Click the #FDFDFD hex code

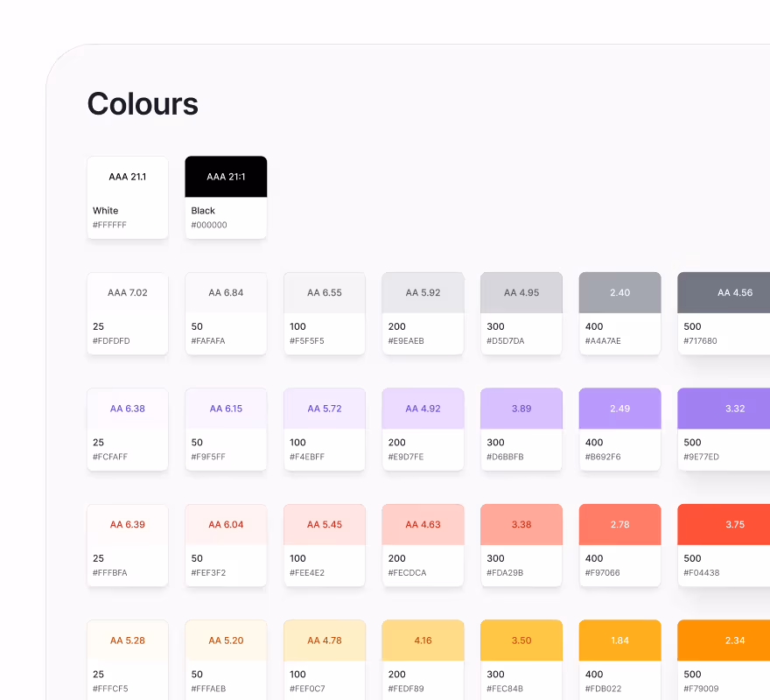click(111, 341)
